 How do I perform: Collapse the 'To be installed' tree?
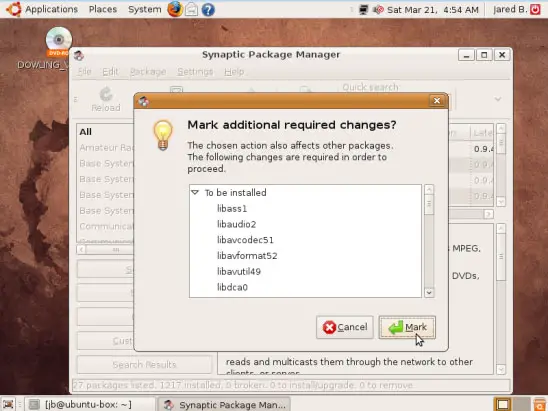(195, 192)
